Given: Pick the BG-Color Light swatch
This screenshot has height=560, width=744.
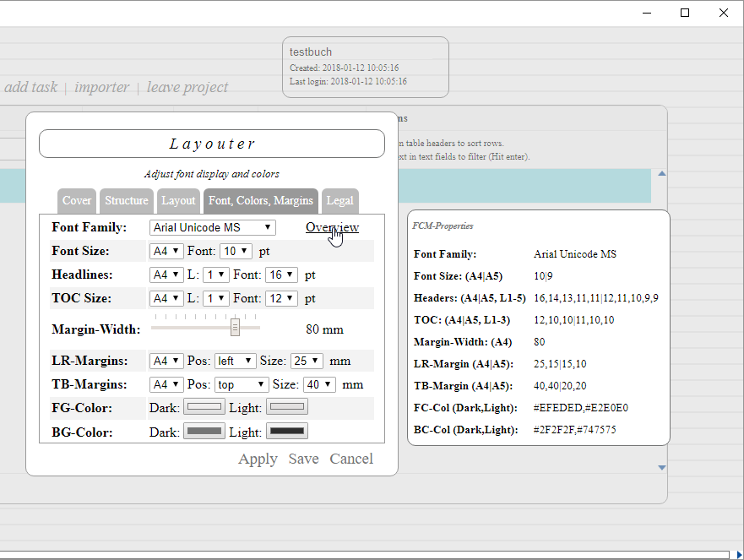Looking at the screenshot, I should (286, 431).
